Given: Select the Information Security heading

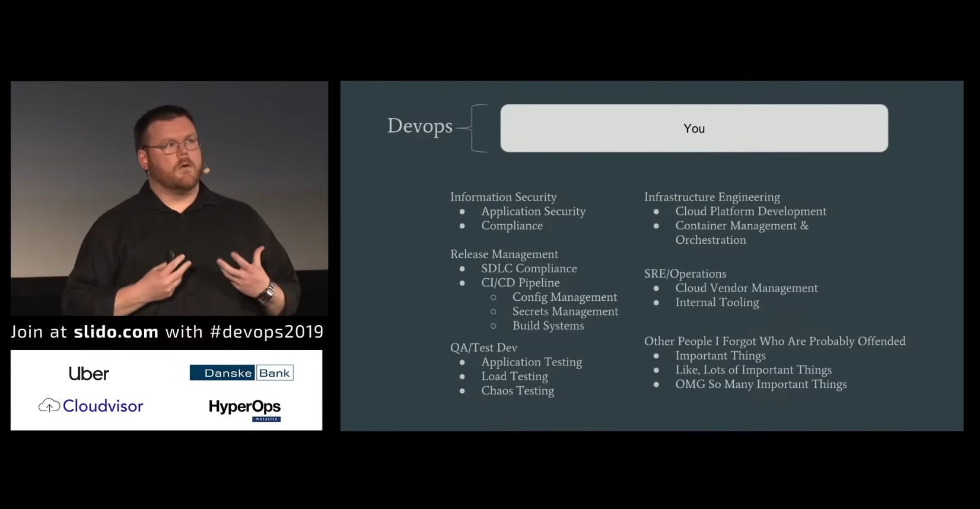Looking at the screenshot, I should pyautogui.click(x=503, y=197).
